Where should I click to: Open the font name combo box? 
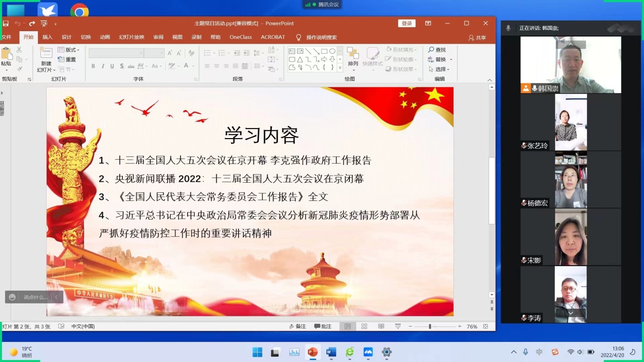tap(116, 53)
